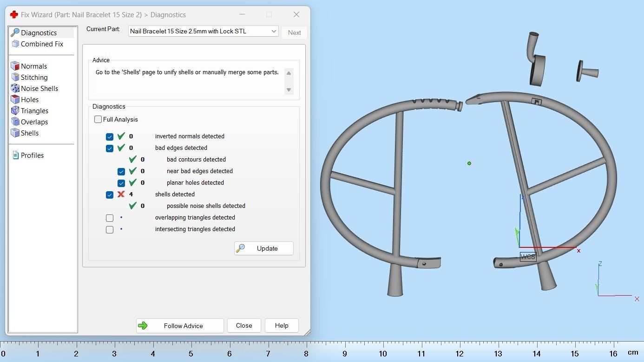
Task: Enable overlapping triangles detected checkbox
Action: pyautogui.click(x=110, y=218)
